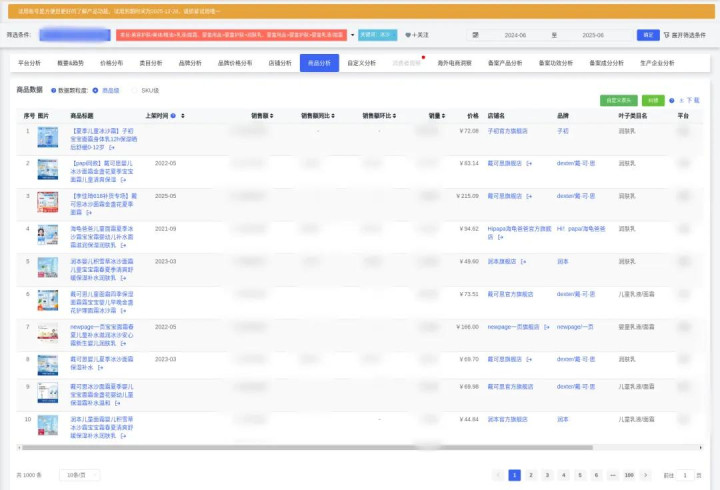720x490 pixels.
Task: Open the row 1 product title link
Action: [104, 139]
